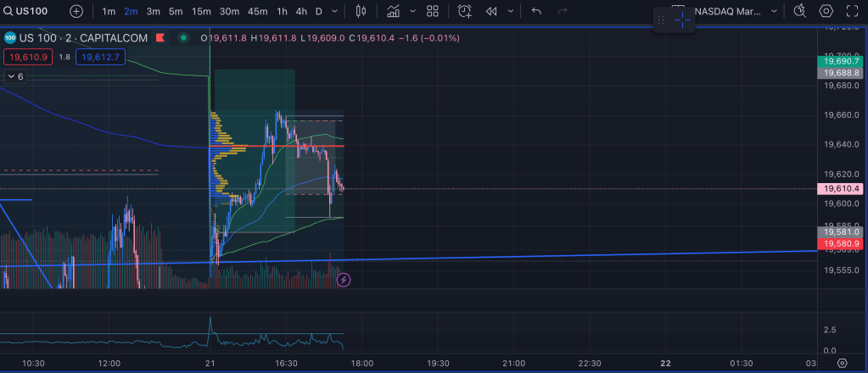Toggle the green market status dot
The height and width of the screenshot is (373, 868).
click(x=183, y=38)
